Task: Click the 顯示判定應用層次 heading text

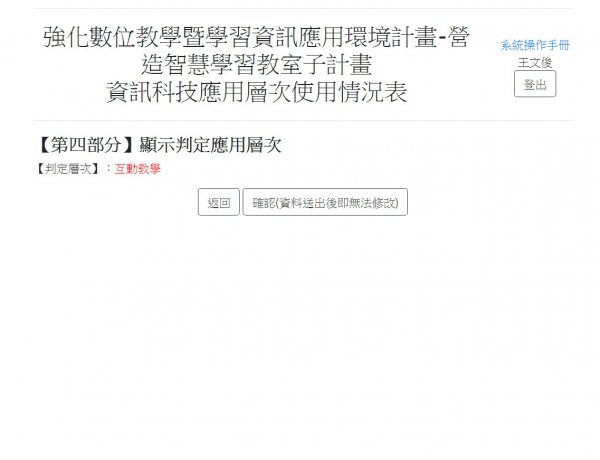Action: [210, 145]
